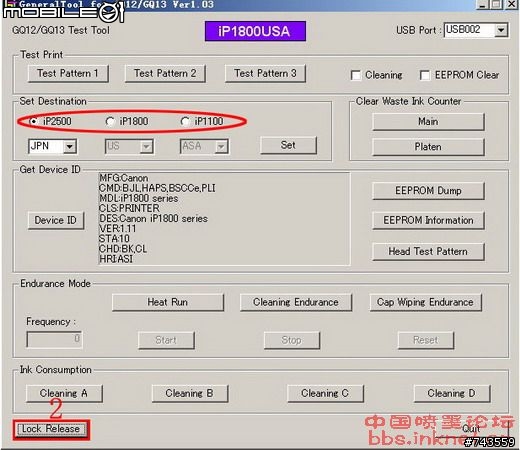Click the Device ID button

tap(56, 220)
